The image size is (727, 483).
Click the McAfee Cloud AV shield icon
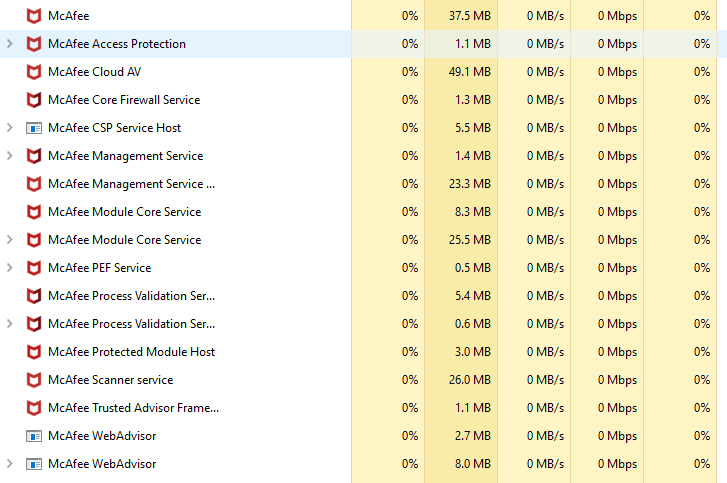(34, 72)
